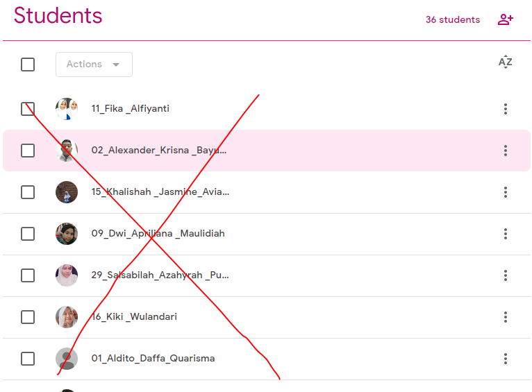Open student 29_Salsabilah_Azahyrah by name
Image resolution: width=532 pixels, height=392 pixels.
point(160,275)
